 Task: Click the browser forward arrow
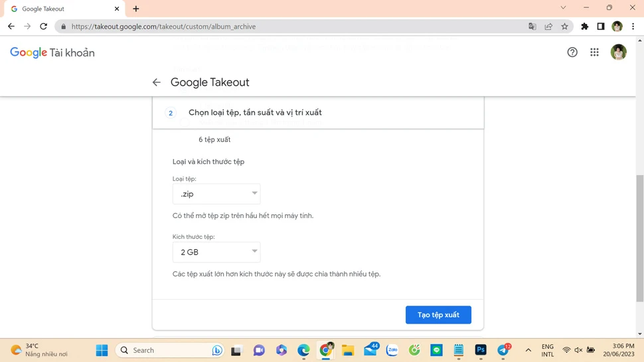coord(27,27)
